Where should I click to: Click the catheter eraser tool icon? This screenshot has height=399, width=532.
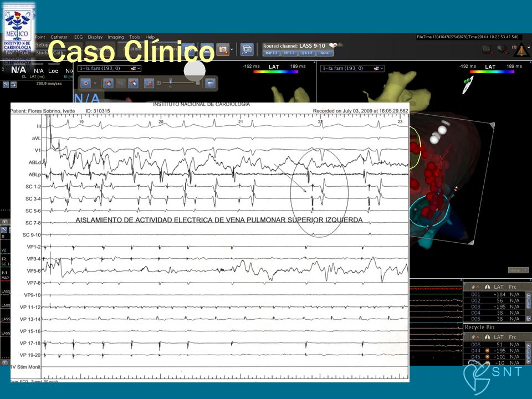[x=133, y=83]
